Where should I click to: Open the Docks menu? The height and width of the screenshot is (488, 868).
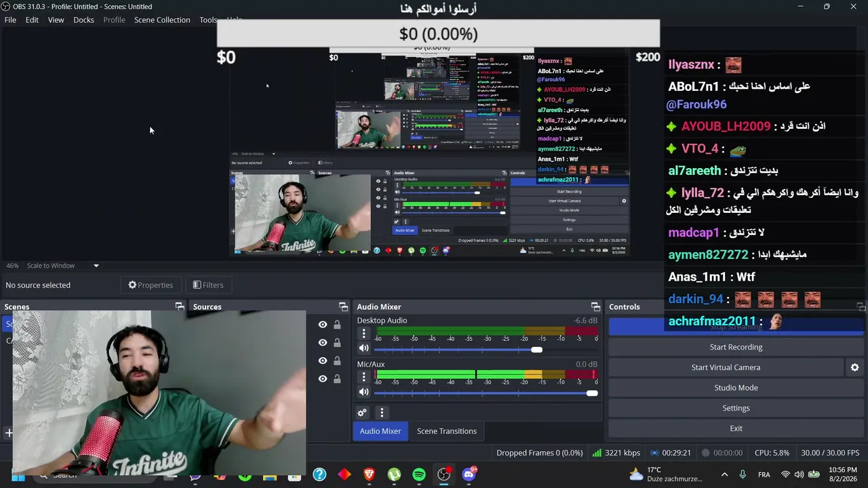(x=83, y=20)
